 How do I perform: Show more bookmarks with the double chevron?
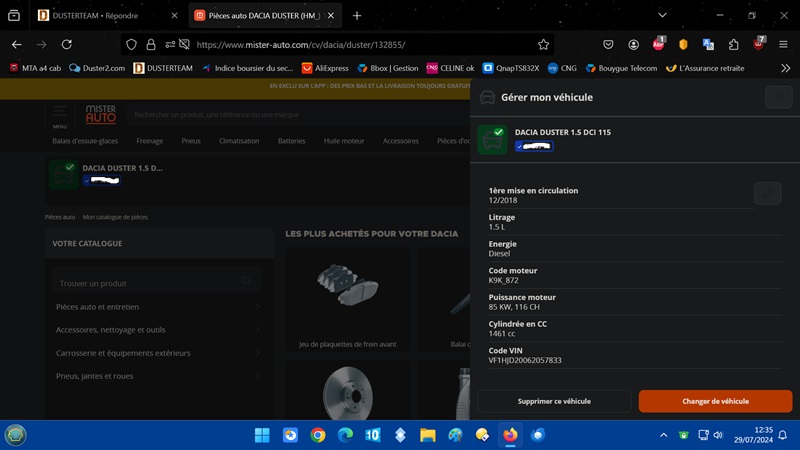(786, 68)
